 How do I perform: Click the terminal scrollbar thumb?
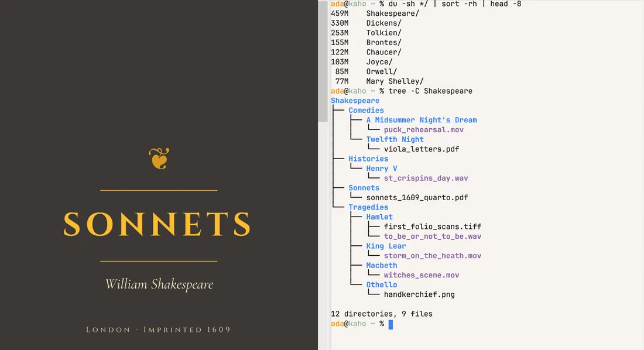pos(323,61)
